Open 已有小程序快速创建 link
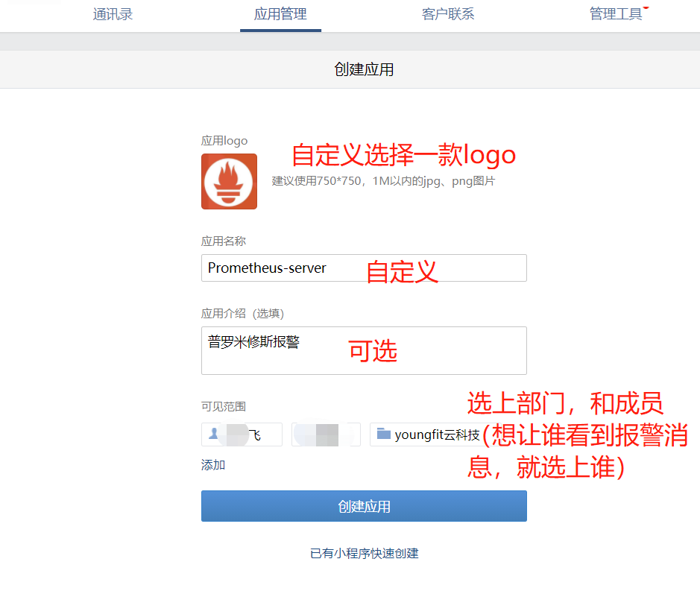The height and width of the screenshot is (591, 700). point(365,554)
